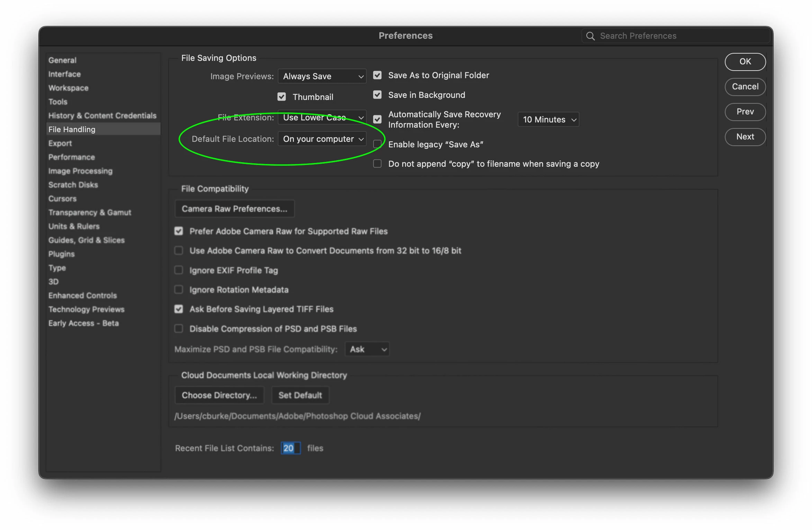Click the Recent File List number field
This screenshot has height=530, width=812.
tap(290, 448)
